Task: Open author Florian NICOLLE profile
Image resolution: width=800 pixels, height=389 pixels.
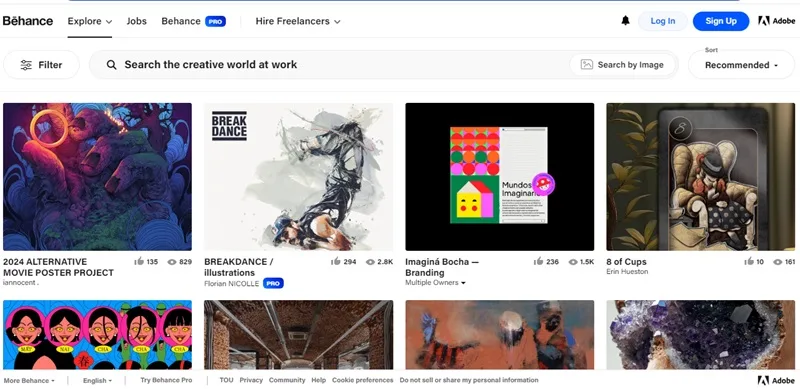Action: pos(231,283)
